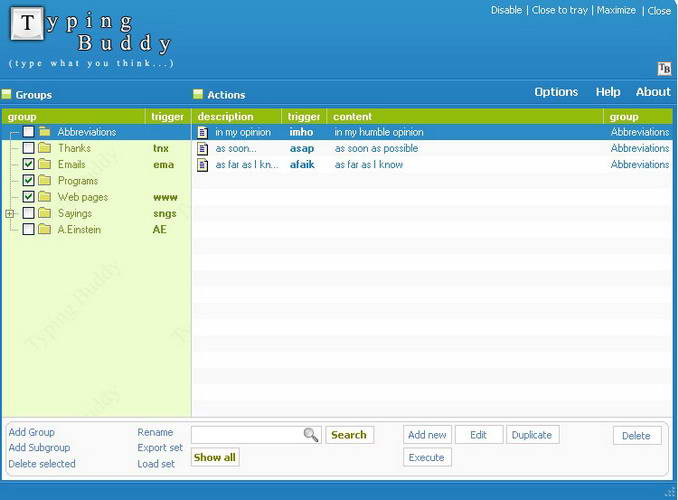
Task: Check the A.Einstein group checkbox
Action: point(29,229)
